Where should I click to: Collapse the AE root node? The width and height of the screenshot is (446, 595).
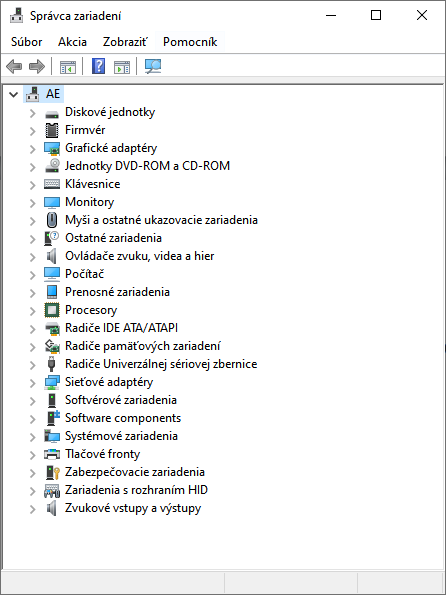pos(14,94)
